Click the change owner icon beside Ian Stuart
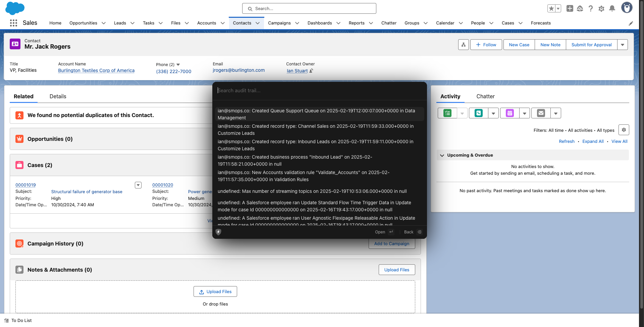This screenshot has width=644, height=327. [x=311, y=71]
